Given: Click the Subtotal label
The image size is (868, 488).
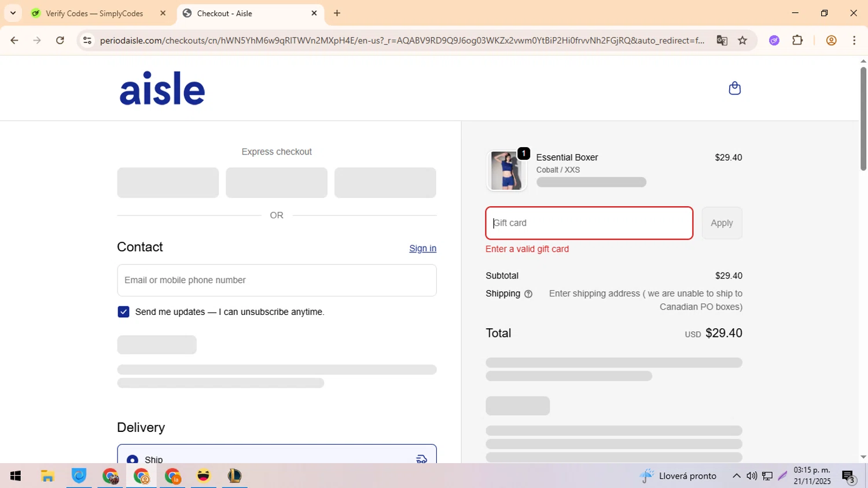Looking at the screenshot, I should tap(502, 276).
